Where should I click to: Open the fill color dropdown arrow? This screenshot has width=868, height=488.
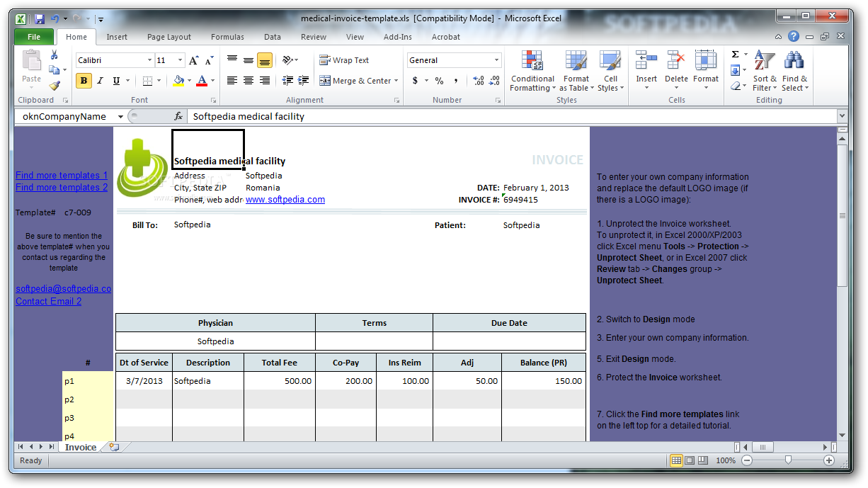(189, 81)
